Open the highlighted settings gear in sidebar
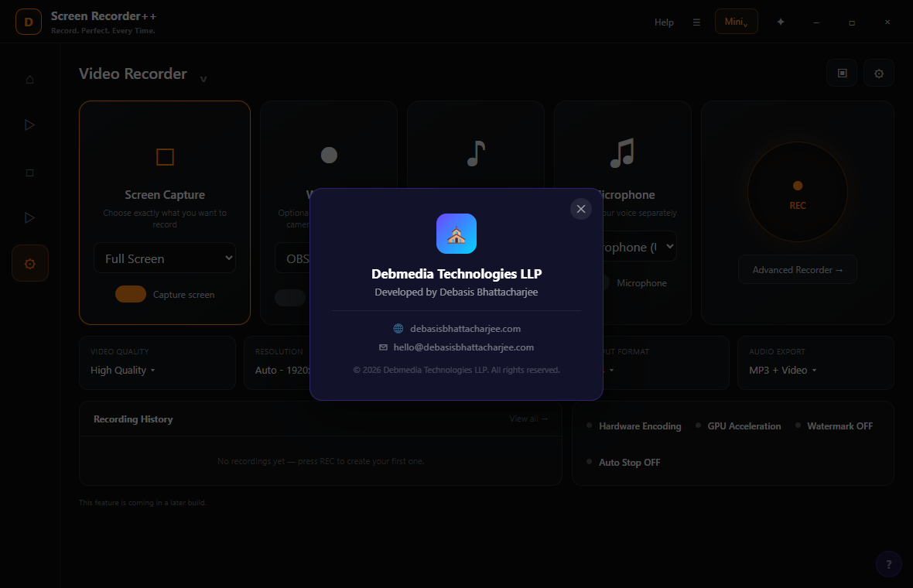This screenshot has width=913, height=588. click(29, 264)
